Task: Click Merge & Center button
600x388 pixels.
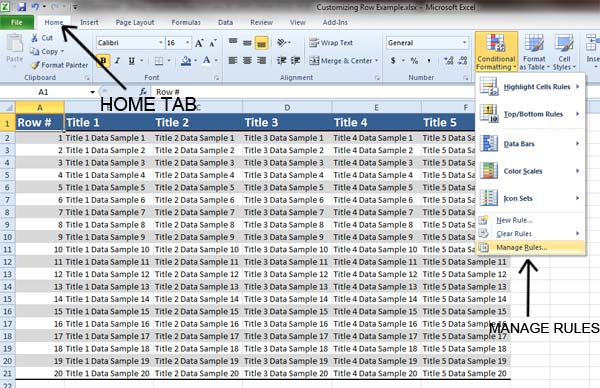Action: pos(341,60)
